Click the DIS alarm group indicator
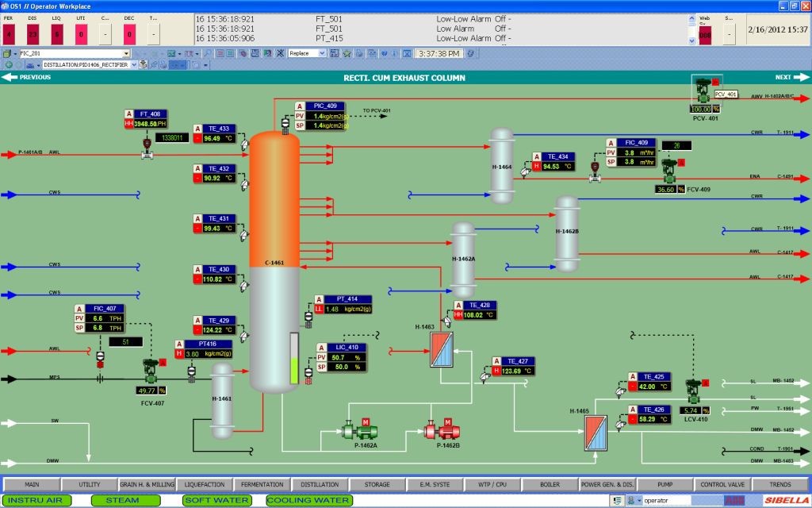 click(33, 34)
